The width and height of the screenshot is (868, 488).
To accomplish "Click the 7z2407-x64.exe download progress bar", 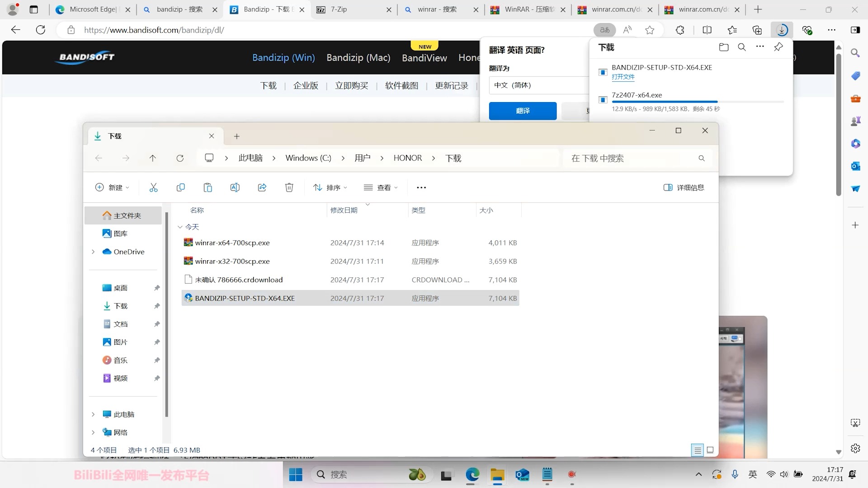I will click(x=697, y=102).
